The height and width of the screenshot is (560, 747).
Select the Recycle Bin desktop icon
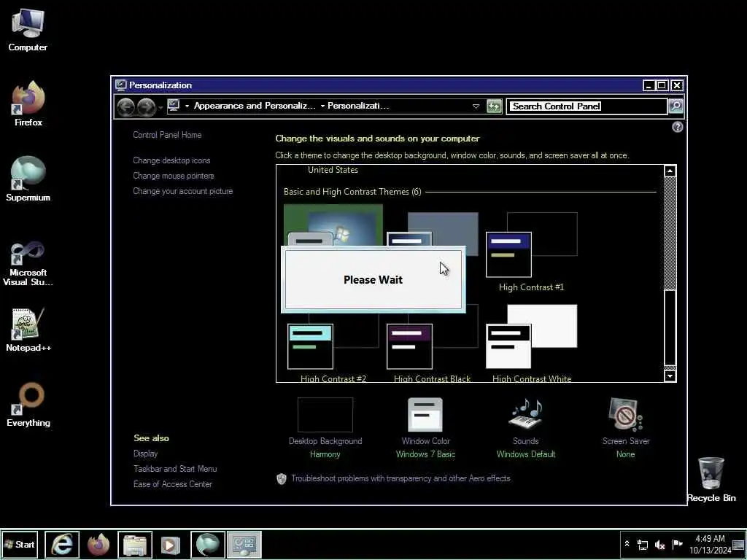tap(711, 480)
